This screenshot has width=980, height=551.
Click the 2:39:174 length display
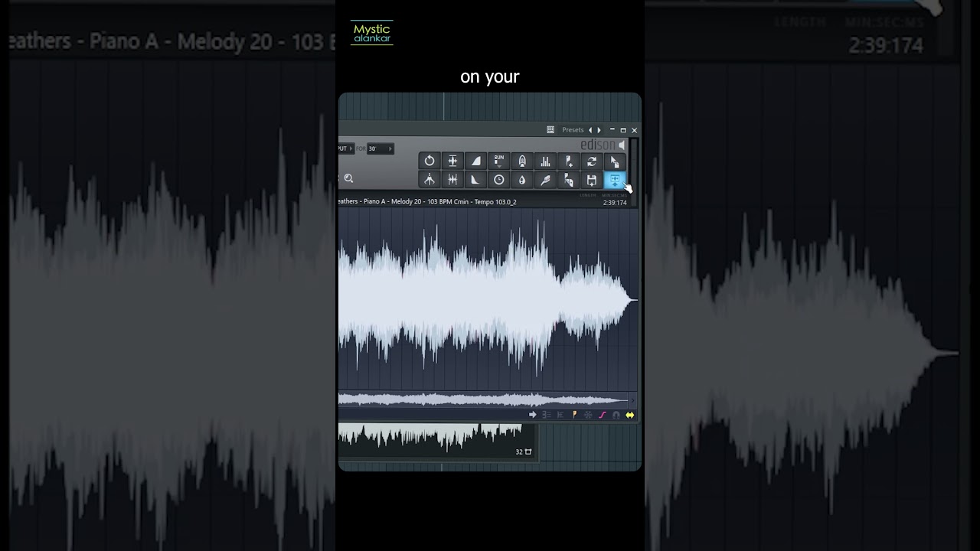pyautogui.click(x=615, y=203)
